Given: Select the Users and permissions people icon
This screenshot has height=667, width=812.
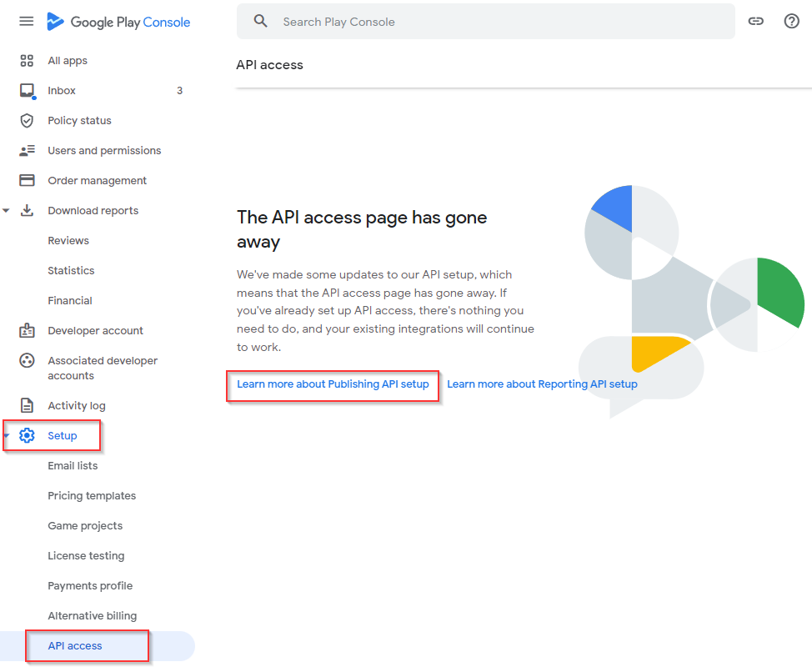Looking at the screenshot, I should pyautogui.click(x=28, y=150).
